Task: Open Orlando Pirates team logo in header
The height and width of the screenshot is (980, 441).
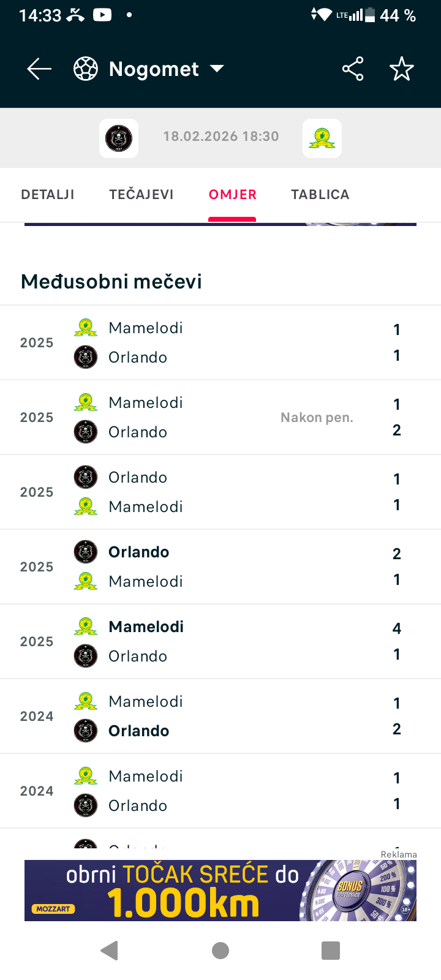Action: (119, 138)
